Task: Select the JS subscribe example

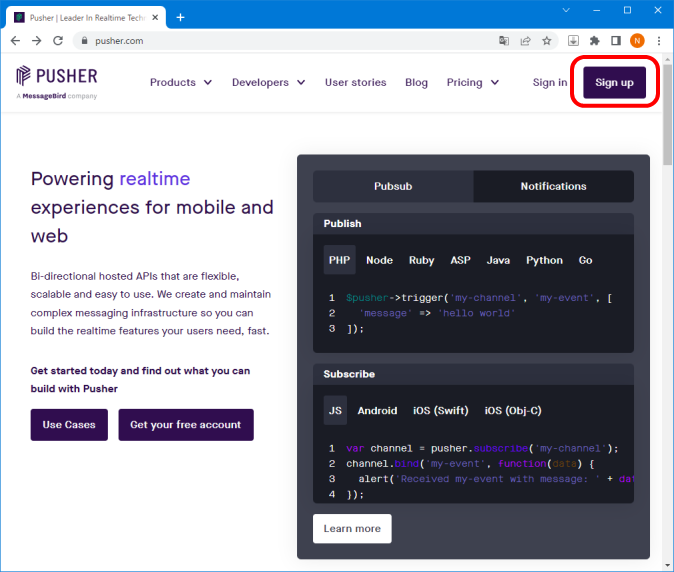Action: pos(335,410)
